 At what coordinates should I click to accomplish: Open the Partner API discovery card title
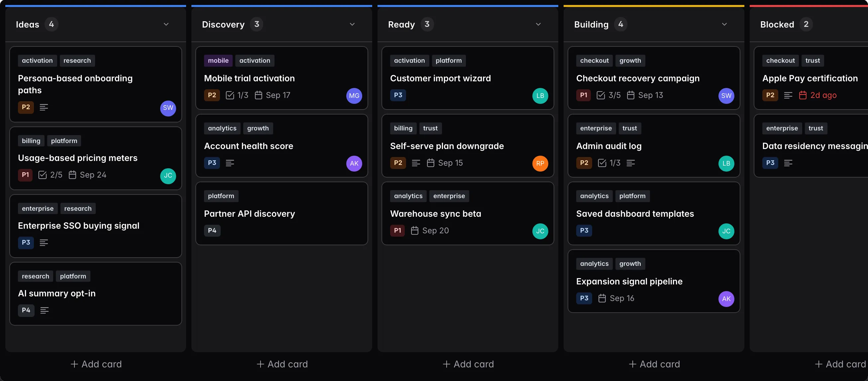(x=249, y=214)
